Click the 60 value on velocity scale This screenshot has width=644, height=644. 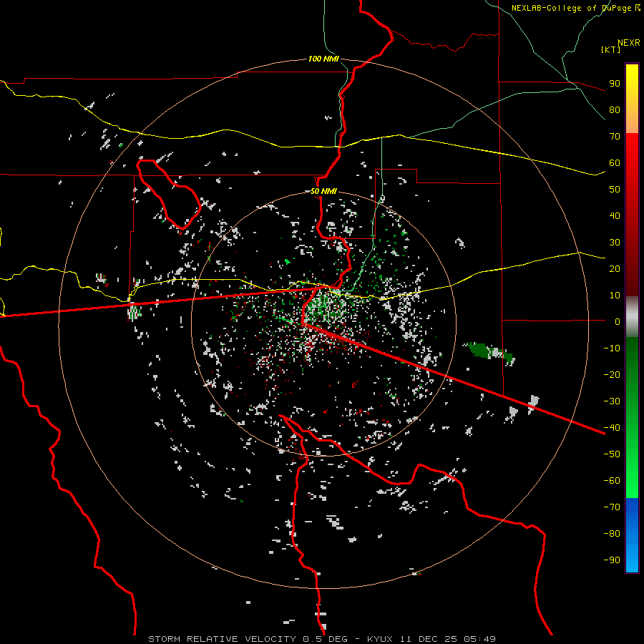(615, 163)
